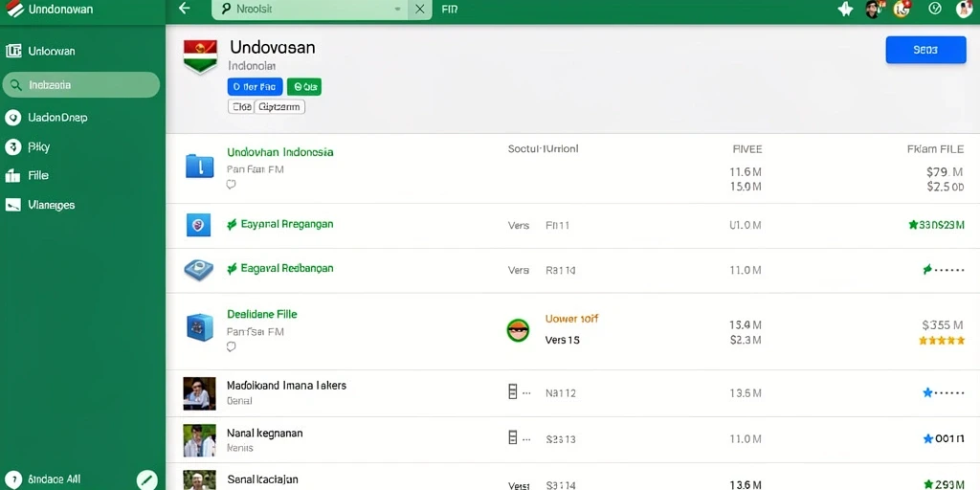The image size is (980, 490).
Task: Select the Cloa tag chip
Action: [240, 107]
